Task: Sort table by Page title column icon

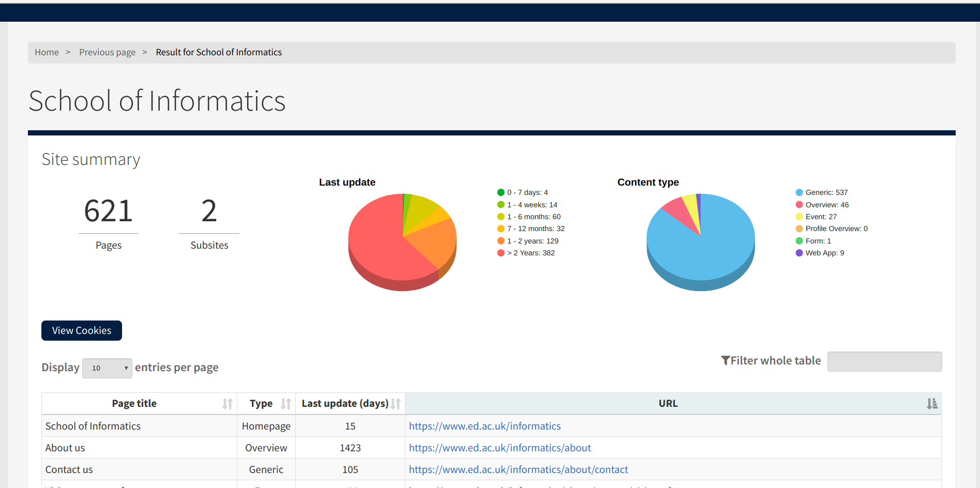Action: tap(227, 404)
